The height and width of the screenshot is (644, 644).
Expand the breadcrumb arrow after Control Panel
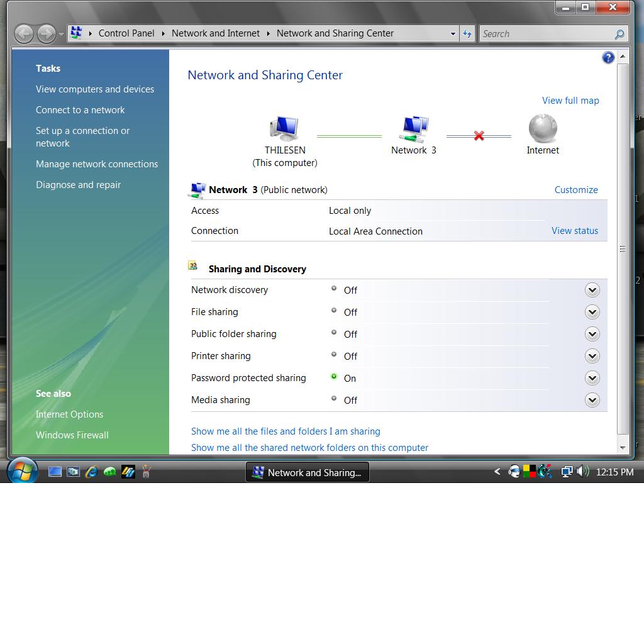pos(163,34)
